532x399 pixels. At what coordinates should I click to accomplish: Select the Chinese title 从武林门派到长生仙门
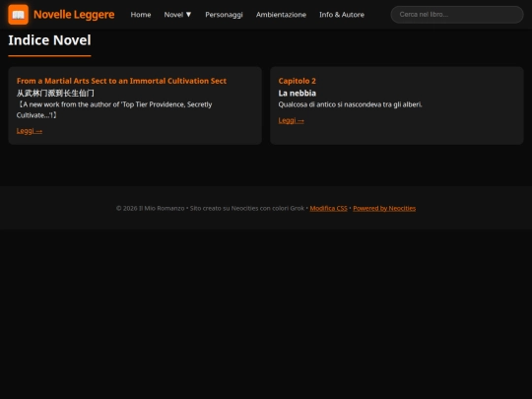55,93
